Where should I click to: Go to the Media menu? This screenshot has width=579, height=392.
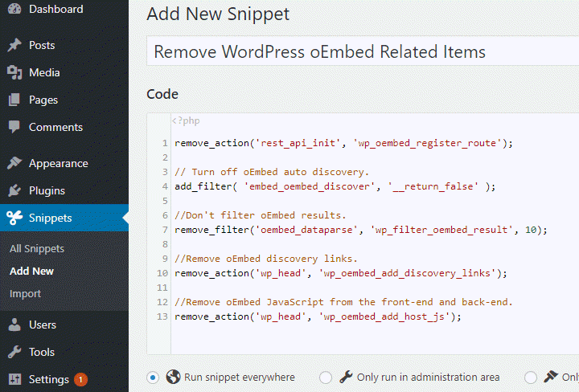pyautogui.click(x=64, y=72)
